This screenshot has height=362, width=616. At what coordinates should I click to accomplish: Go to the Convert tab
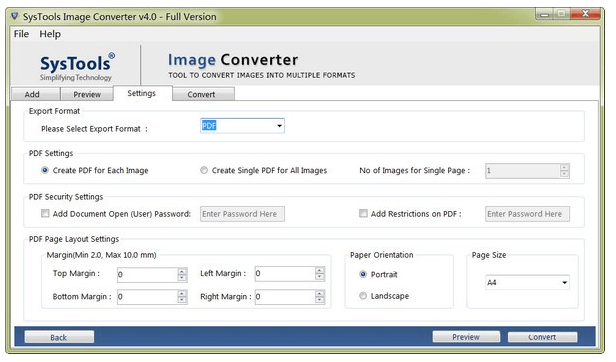tap(204, 94)
